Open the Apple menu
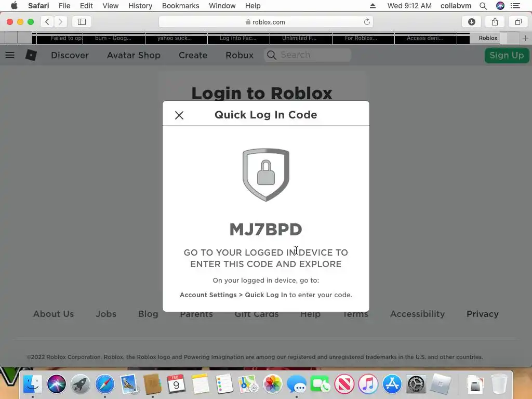Viewport: 532px width, 399px height. (x=14, y=6)
